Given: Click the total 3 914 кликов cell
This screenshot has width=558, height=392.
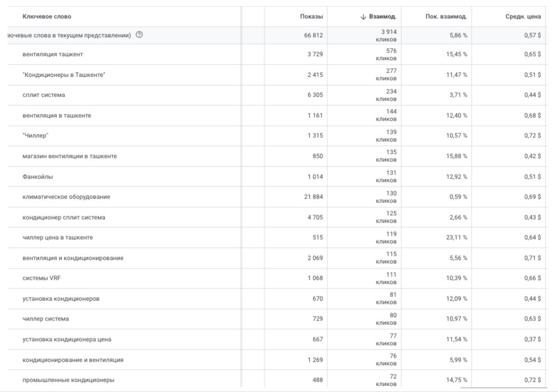Looking at the screenshot, I should pyautogui.click(x=386, y=36).
